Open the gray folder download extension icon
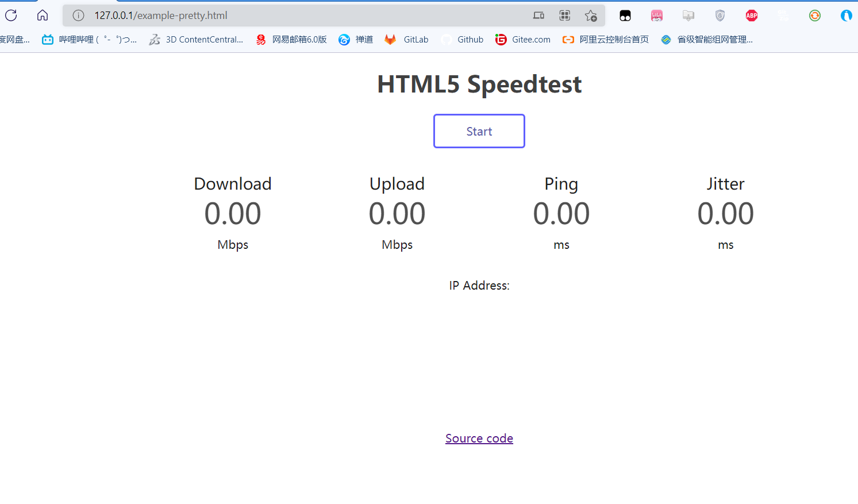858x504 pixels. tap(688, 16)
